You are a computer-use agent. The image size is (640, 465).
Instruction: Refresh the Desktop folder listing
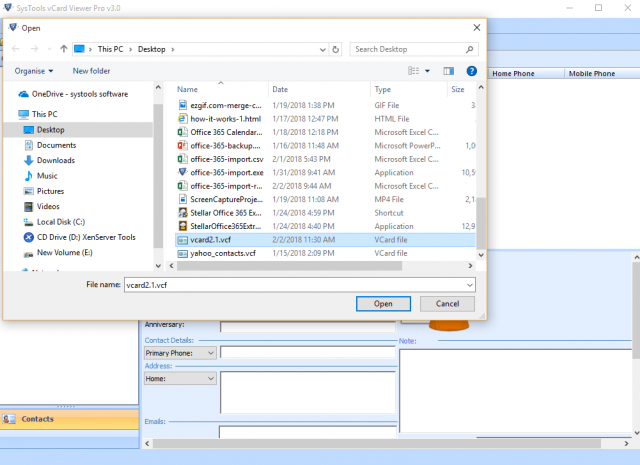click(336, 49)
